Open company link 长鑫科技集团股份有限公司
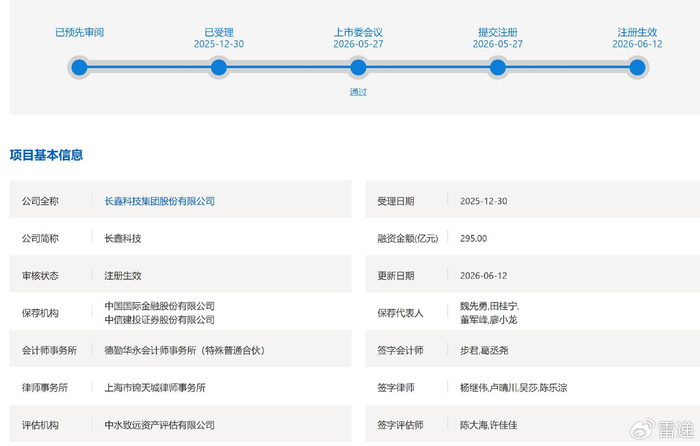 coord(159,201)
